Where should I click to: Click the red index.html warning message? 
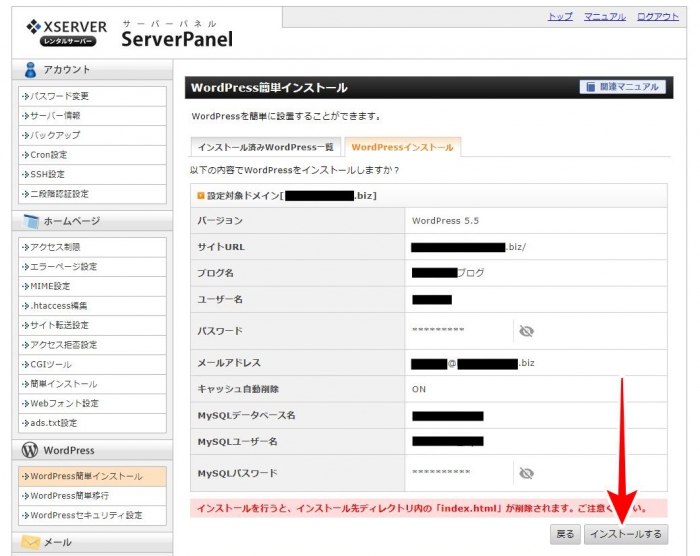[429, 508]
